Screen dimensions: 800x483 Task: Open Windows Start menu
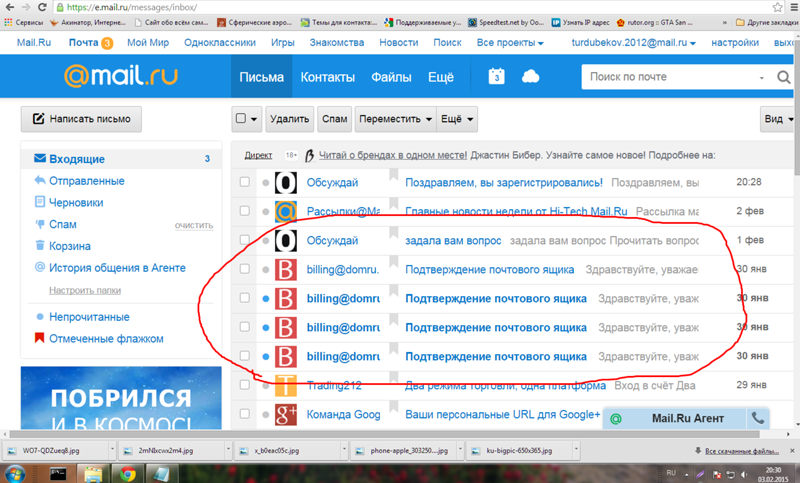[14, 474]
